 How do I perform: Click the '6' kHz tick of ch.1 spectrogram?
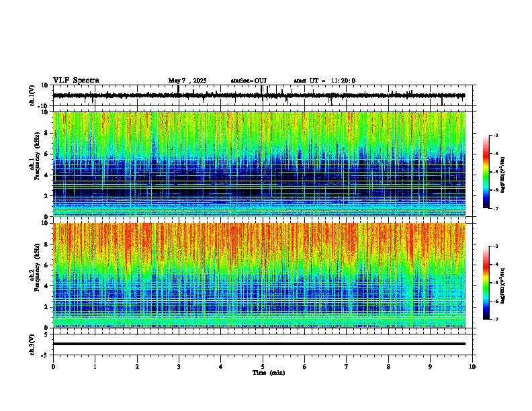point(46,154)
